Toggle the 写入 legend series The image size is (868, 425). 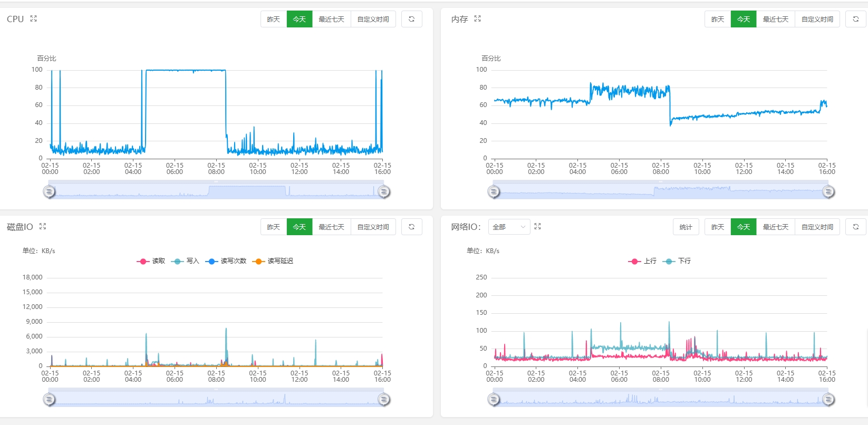[185, 261]
